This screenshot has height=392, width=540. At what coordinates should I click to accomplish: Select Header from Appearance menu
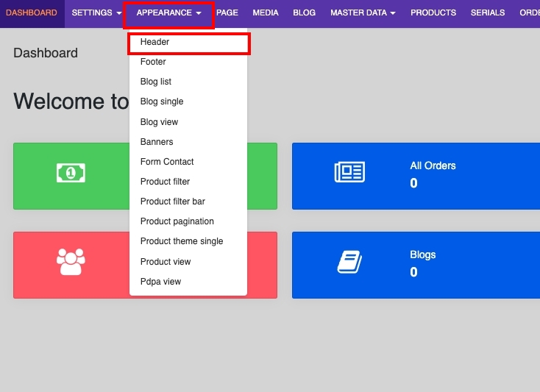pos(188,42)
